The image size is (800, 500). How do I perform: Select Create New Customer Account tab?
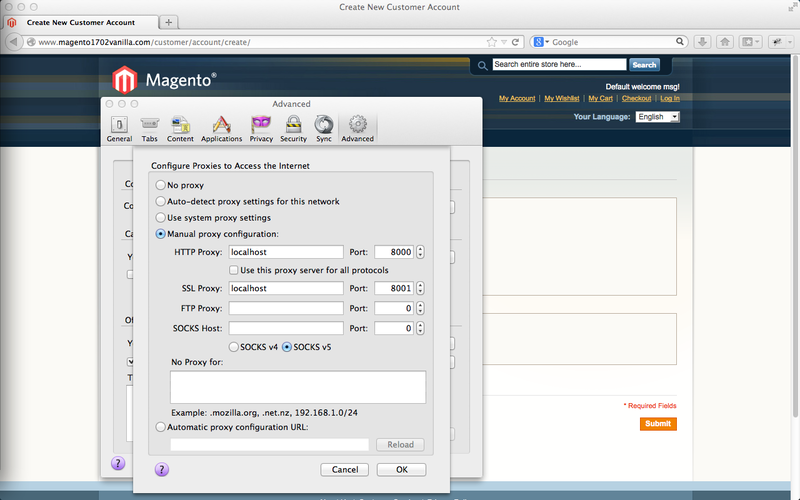pos(82,22)
